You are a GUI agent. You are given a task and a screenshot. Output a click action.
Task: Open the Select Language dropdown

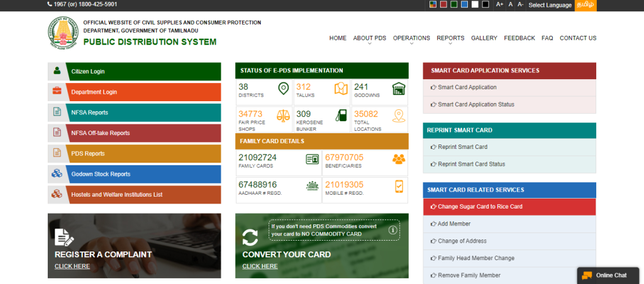click(550, 5)
